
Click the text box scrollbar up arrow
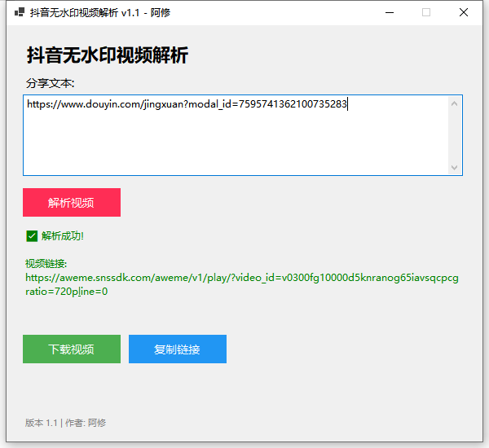[455, 103]
